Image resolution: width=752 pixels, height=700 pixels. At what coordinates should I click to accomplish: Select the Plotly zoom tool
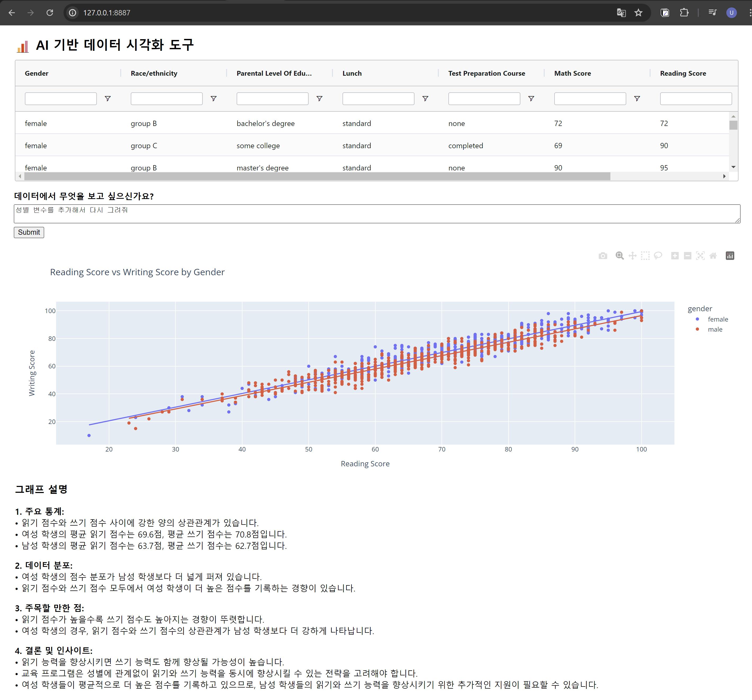pyautogui.click(x=620, y=256)
